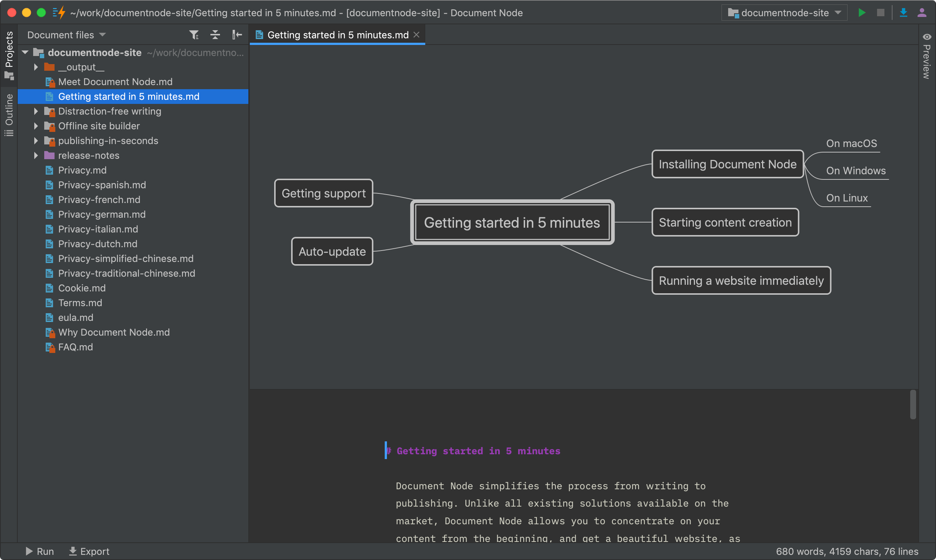
Task: Click the Stop square icon in the title bar
Action: (880, 13)
